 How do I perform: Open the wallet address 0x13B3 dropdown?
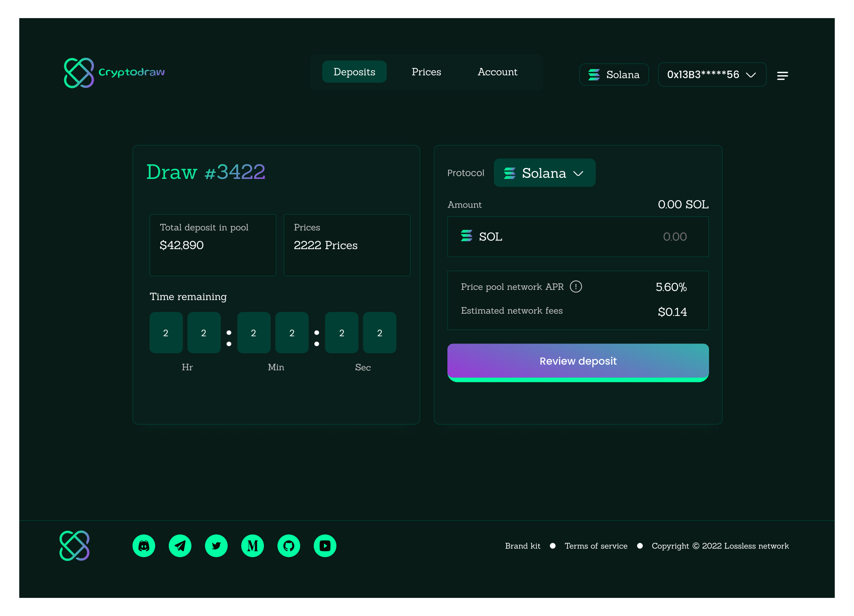[712, 75]
